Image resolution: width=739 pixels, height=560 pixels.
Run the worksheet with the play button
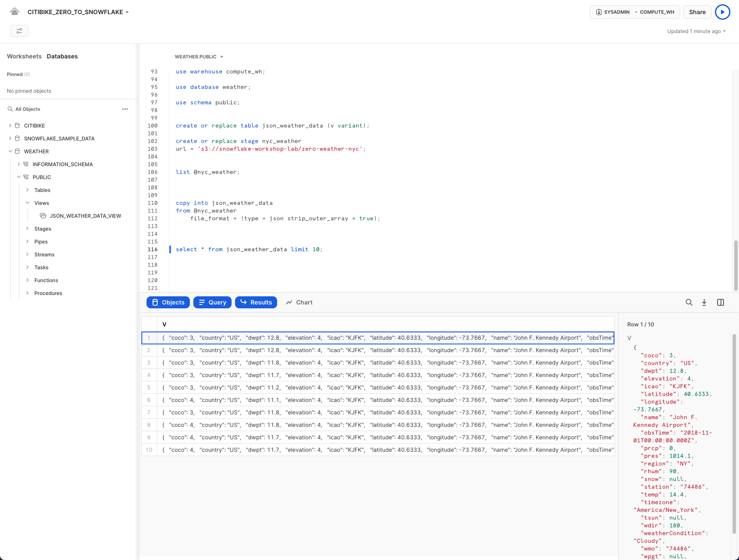(x=722, y=12)
